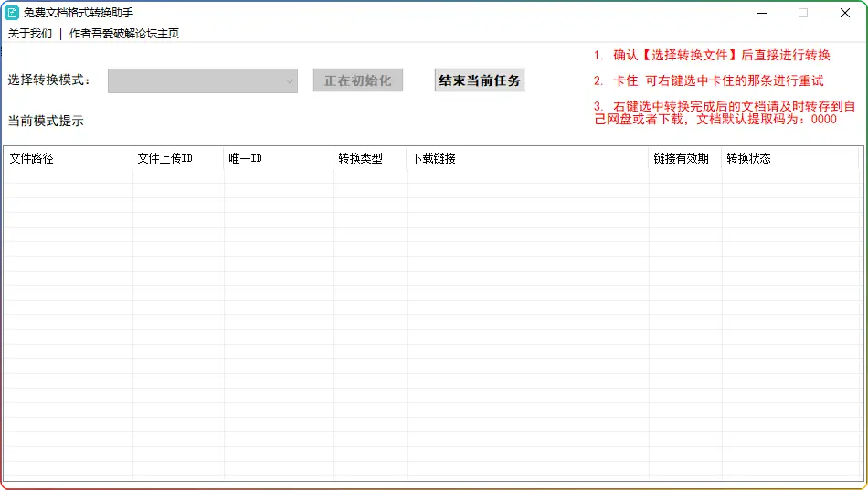
Task: Open 作者吾爱破解论坛主页 menu item
Action: 124,34
